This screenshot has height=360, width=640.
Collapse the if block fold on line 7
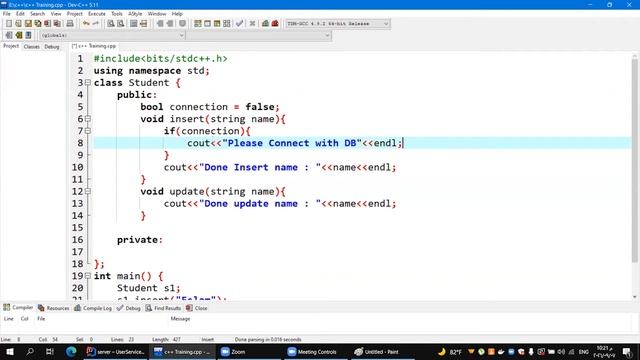tap(88, 131)
